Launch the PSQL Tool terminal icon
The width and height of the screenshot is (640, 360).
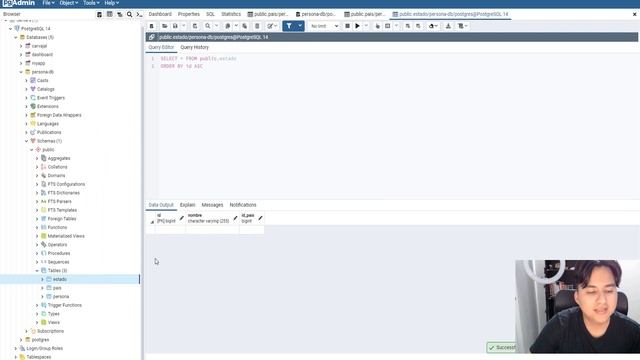[x=139, y=14]
